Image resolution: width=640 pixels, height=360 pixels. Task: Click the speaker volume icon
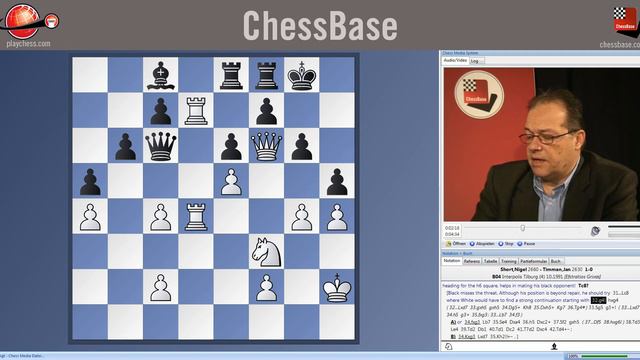pyautogui.click(x=596, y=231)
